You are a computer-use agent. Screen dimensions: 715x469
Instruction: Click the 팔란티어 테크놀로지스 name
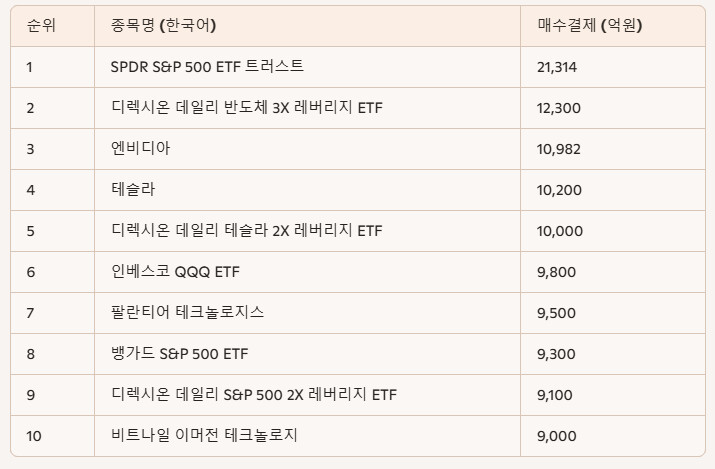187,313
